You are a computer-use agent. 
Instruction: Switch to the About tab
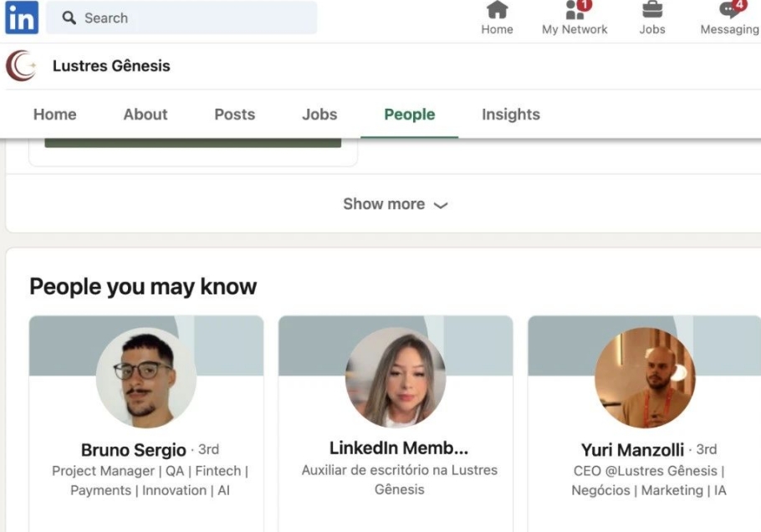point(146,115)
